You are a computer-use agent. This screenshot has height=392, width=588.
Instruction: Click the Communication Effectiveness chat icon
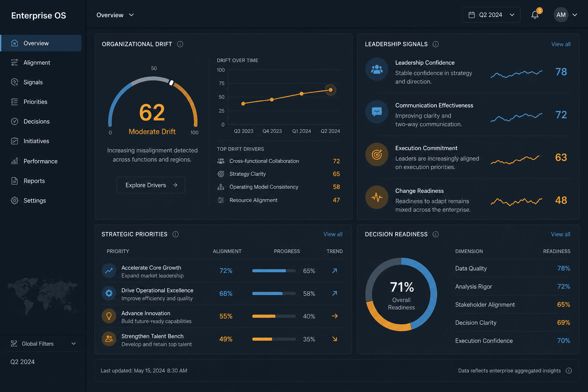pyautogui.click(x=377, y=112)
